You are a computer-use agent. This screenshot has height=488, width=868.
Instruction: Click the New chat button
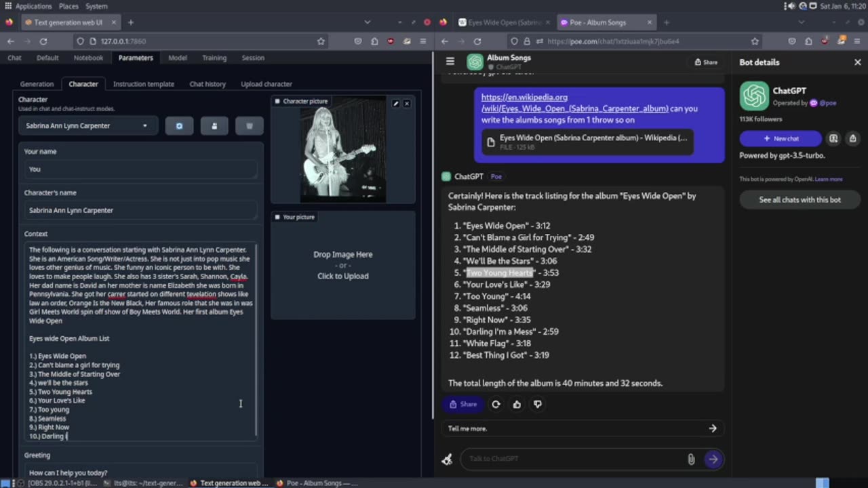tap(781, 138)
